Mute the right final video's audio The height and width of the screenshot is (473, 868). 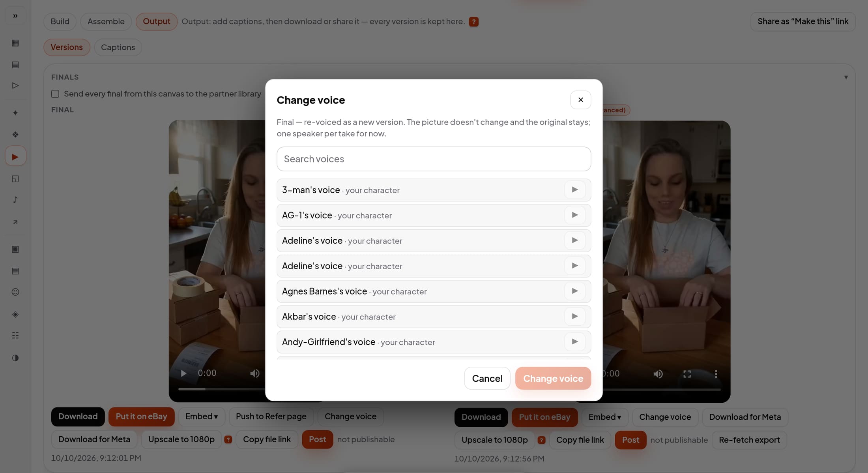point(658,374)
